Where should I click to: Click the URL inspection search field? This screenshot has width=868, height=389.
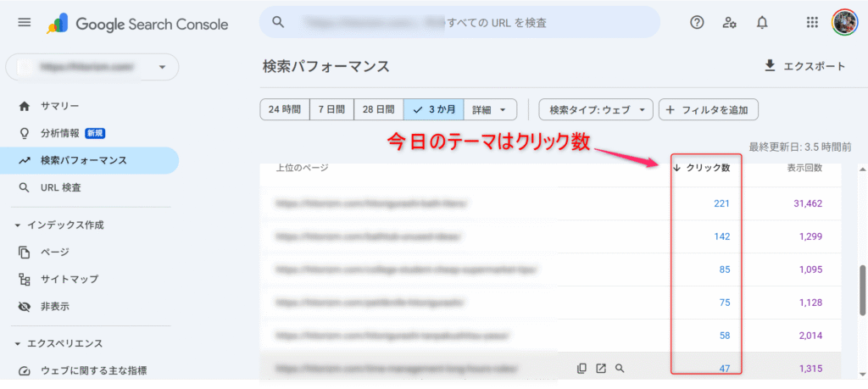click(x=475, y=23)
